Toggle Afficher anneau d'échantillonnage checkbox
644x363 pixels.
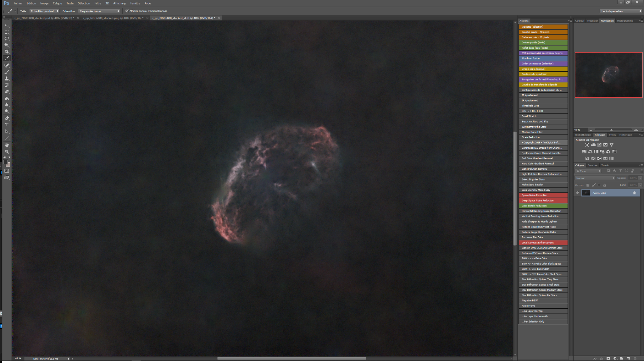coord(127,11)
